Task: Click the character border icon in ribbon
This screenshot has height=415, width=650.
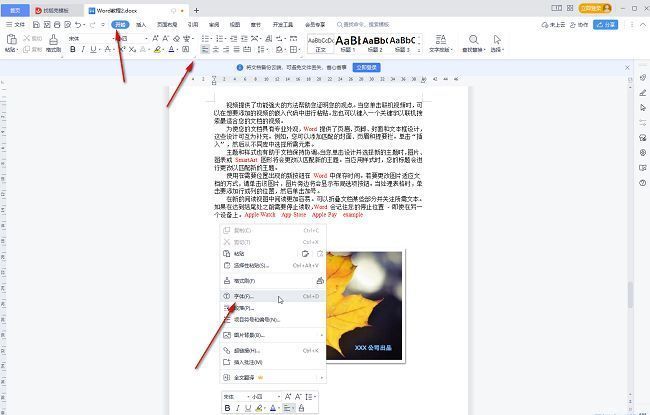Action: [x=186, y=49]
